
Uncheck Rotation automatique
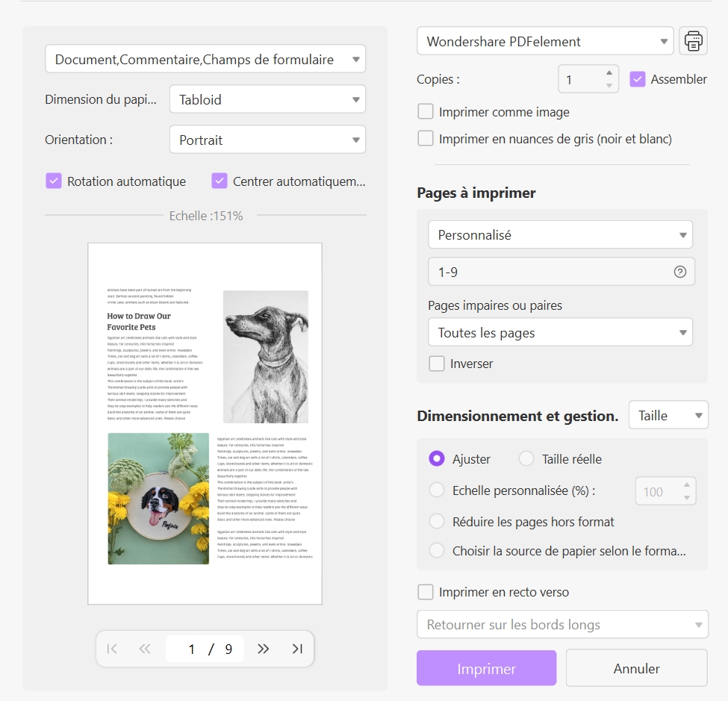[54, 181]
